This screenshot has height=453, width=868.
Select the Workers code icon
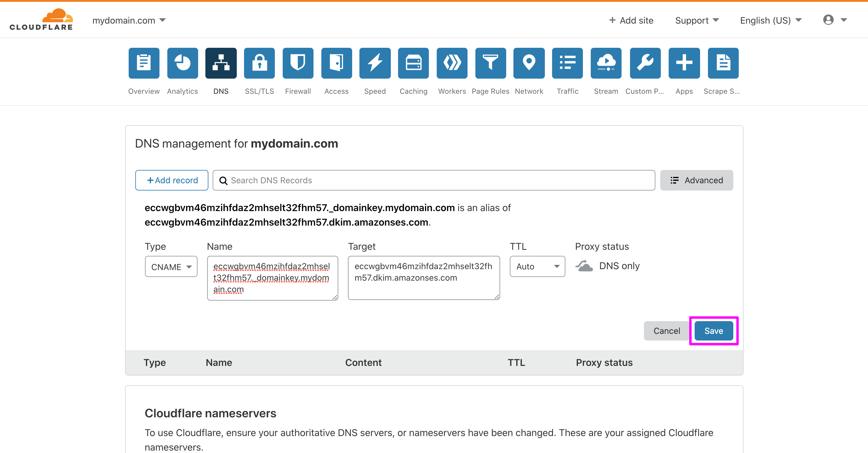pos(452,63)
